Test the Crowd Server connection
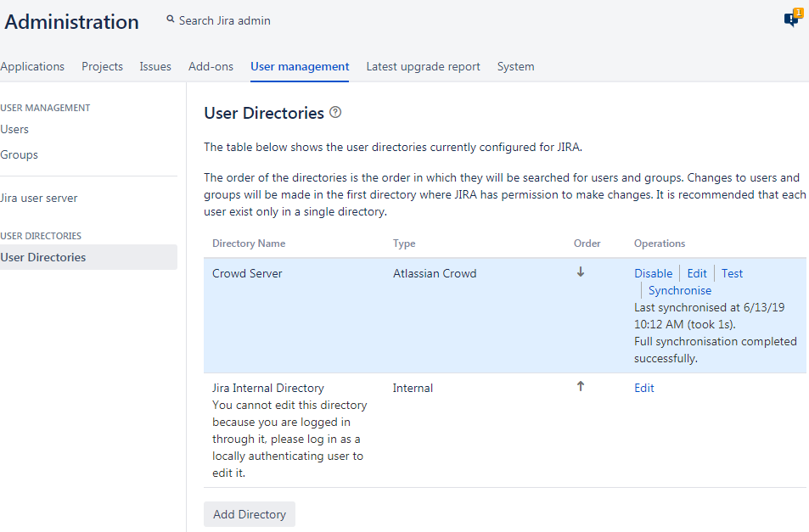 click(x=732, y=273)
